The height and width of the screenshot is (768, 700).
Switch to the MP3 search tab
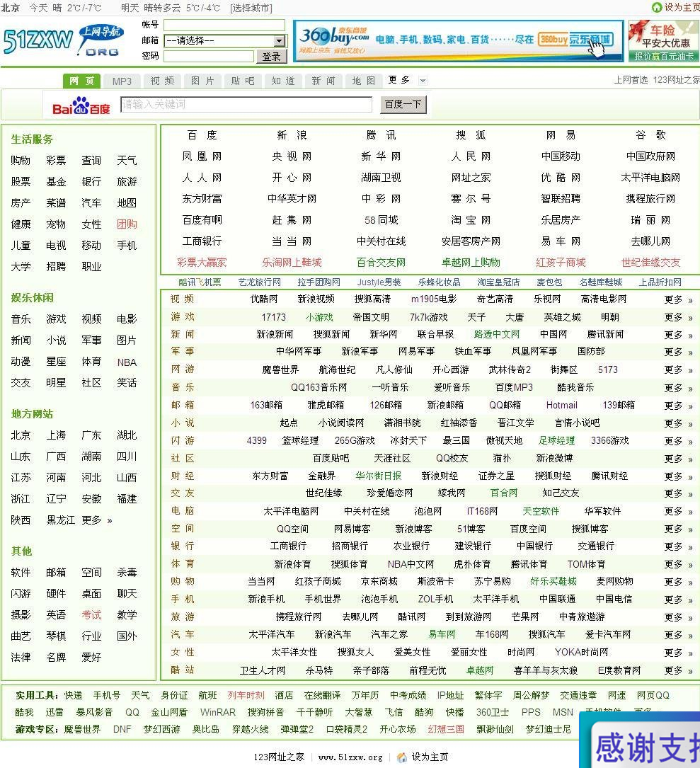[122, 81]
